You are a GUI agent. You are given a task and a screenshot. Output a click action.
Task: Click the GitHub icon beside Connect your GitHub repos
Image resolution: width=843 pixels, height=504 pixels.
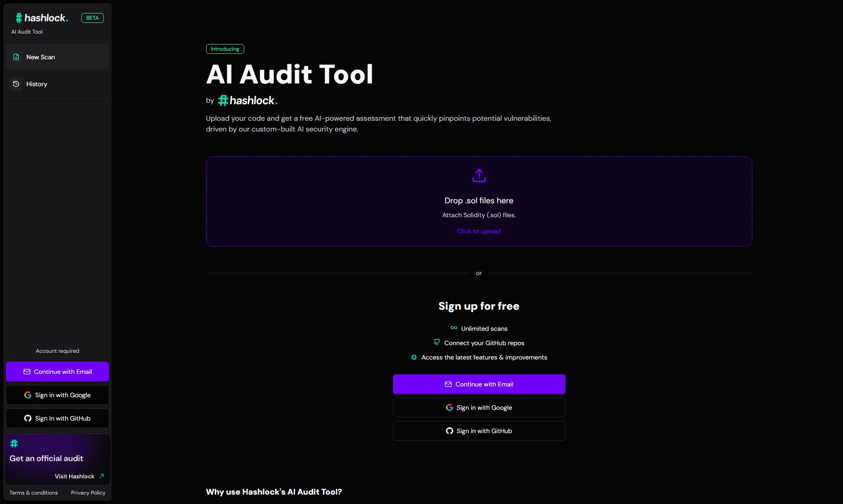437,342
